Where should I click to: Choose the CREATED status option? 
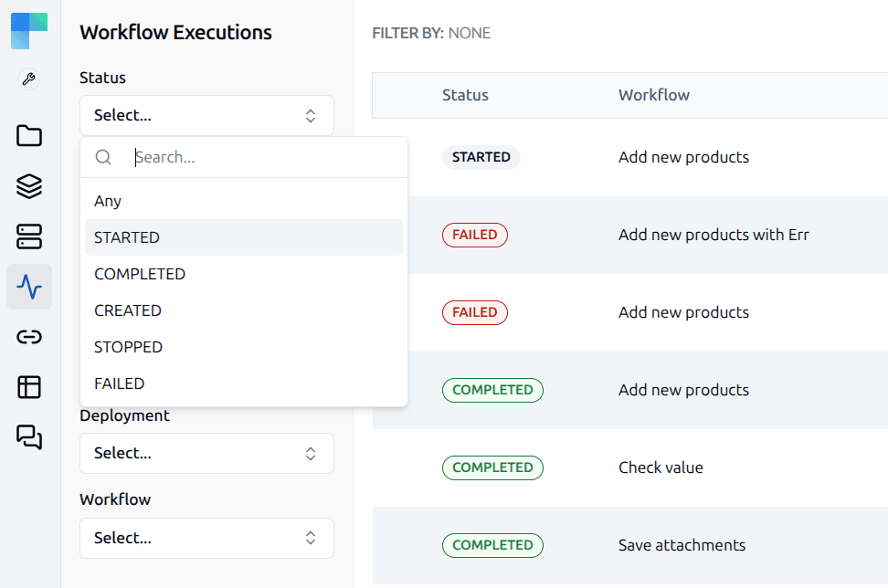pyautogui.click(x=244, y=310)
